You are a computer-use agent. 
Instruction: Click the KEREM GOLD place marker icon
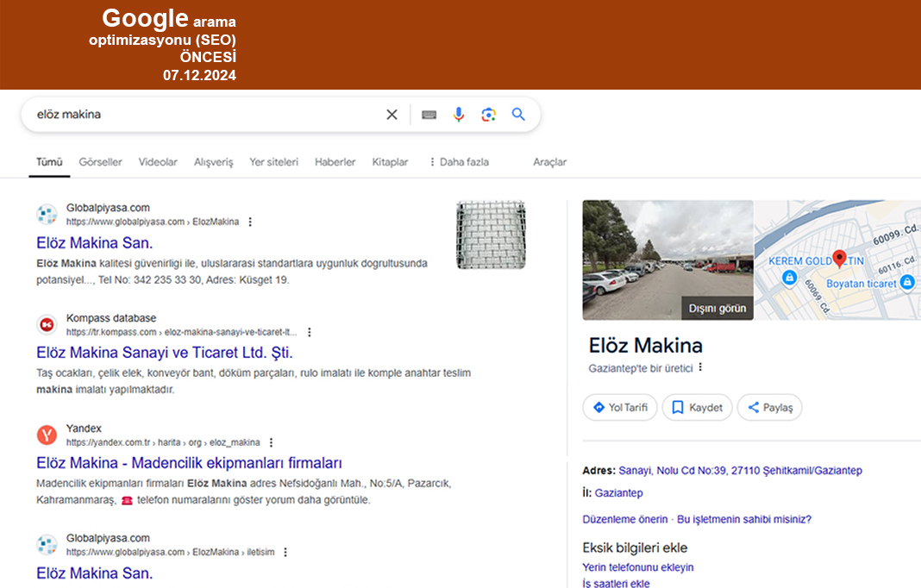[789, 278]
